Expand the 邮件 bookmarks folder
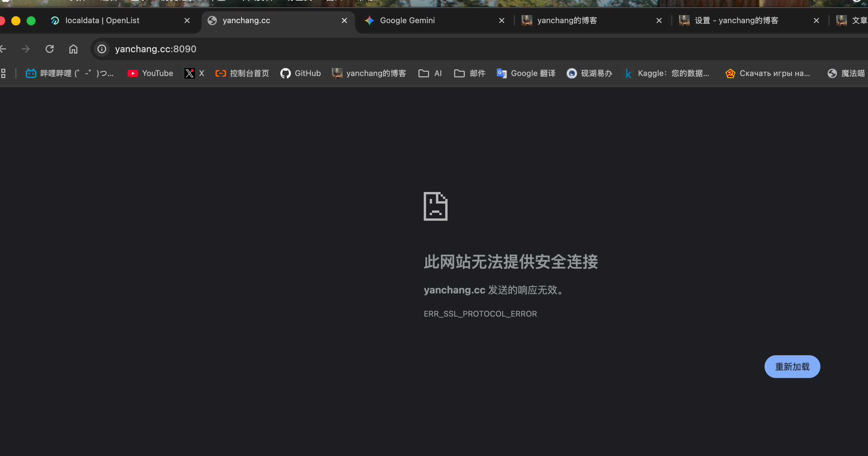The width and height of the screenshot is (868, 456). pyautogui.click(x=470, y=73)
